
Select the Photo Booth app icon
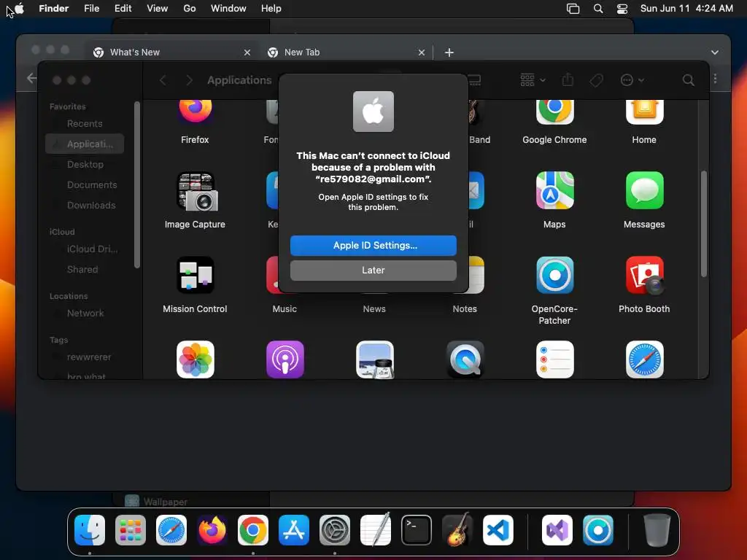[x=644, y=275]
